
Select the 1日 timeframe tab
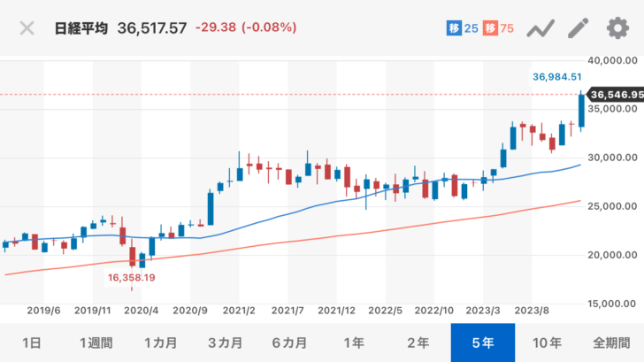tap(31, 343)
